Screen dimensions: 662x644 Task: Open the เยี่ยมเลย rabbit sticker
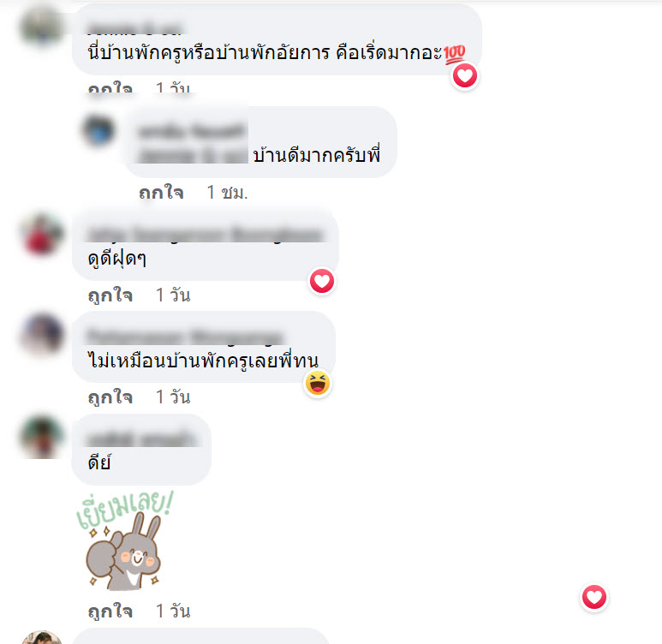coord(124,541)
